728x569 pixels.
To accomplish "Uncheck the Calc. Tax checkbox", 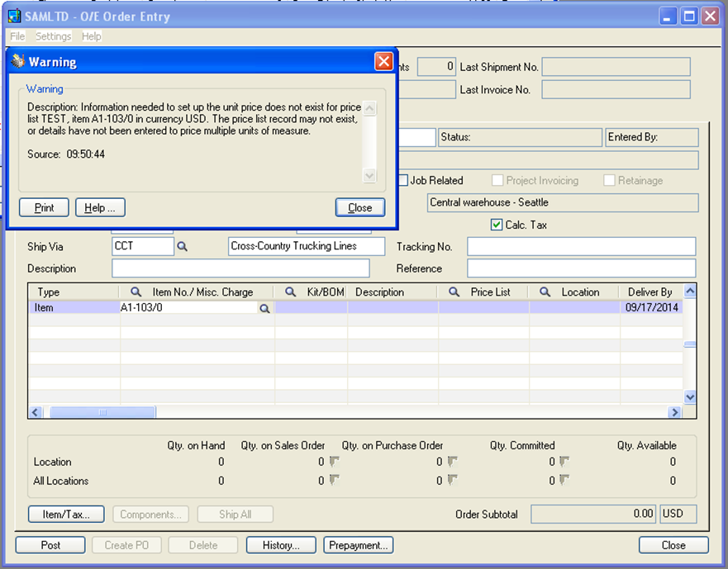I will [x=497, y=225].
